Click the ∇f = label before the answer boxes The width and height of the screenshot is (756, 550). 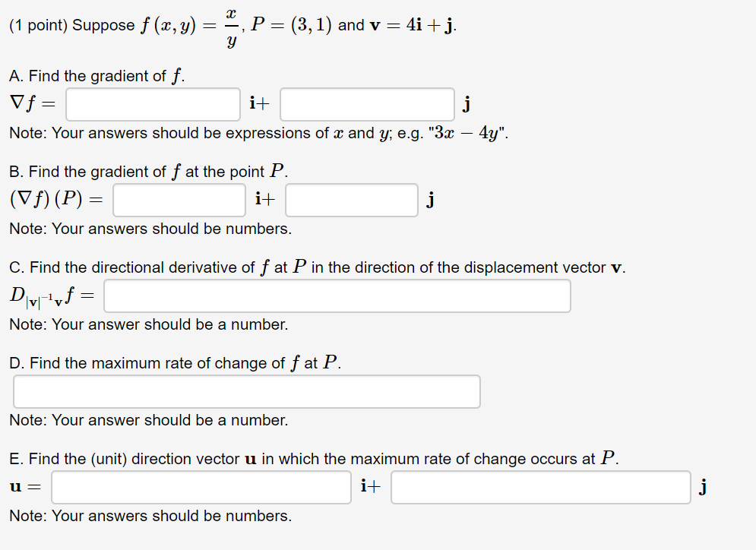pyautogui.click(x=34, y=103)
